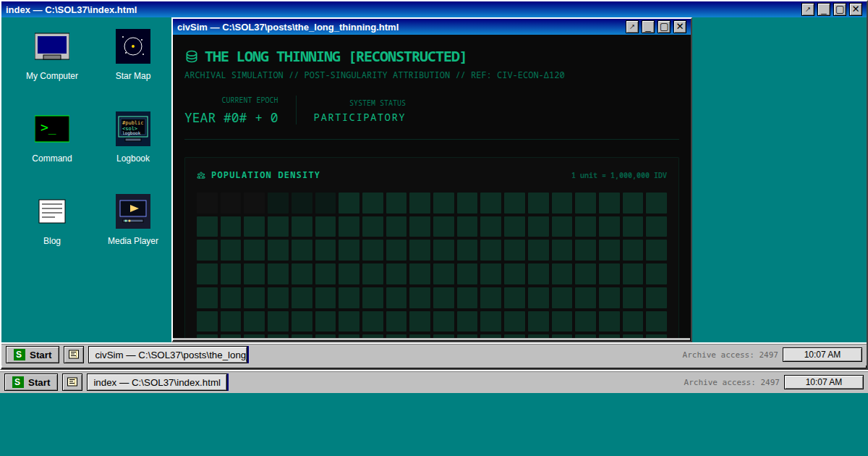Click the quick-launch icon beside the index taskbar button
868x456 pixels.
[x=72, y=382]
